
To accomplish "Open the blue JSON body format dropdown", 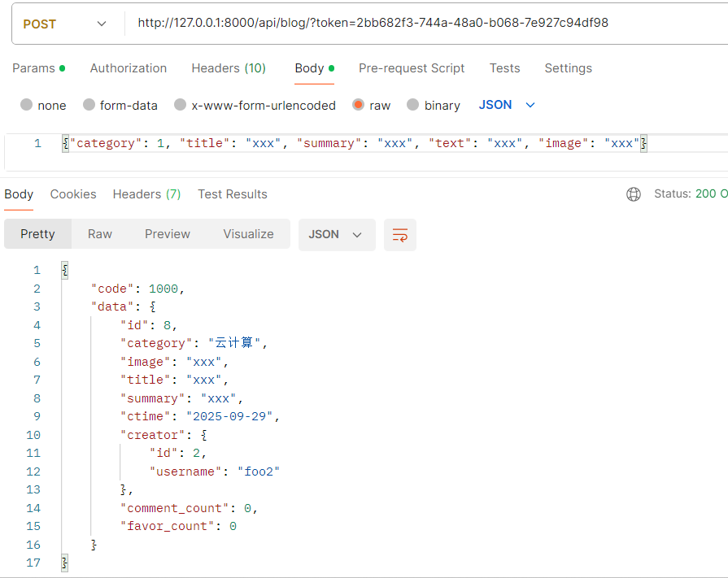I will [507, 105].
